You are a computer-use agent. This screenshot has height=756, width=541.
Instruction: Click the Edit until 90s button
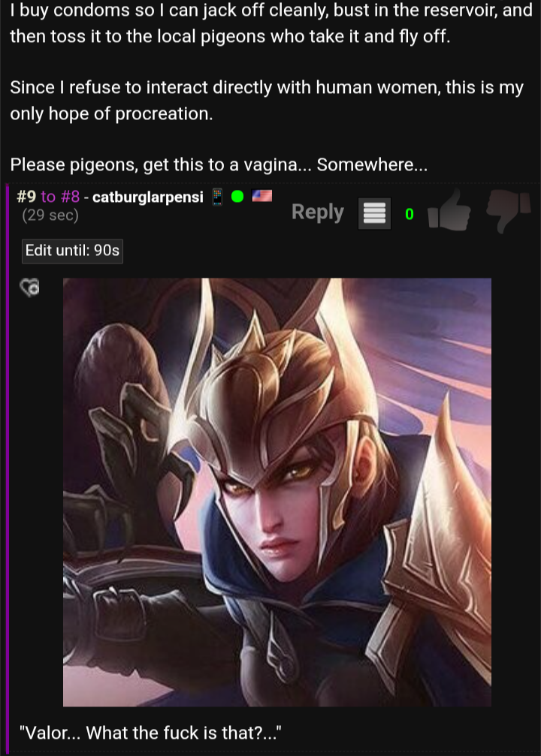pos(72,251)
